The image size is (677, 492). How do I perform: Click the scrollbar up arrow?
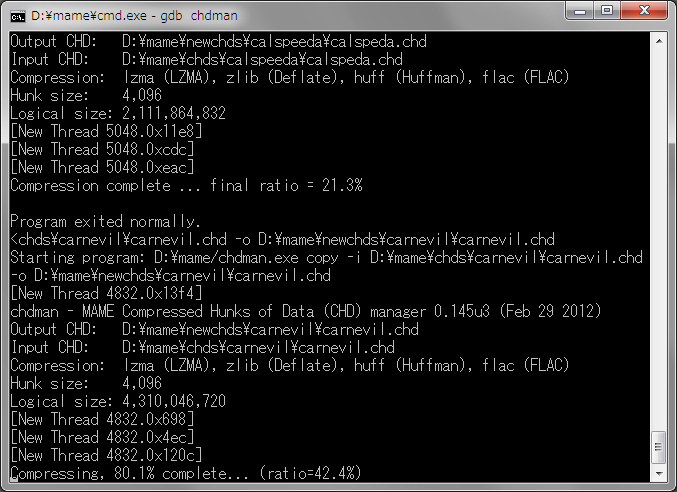coord(658,40)
